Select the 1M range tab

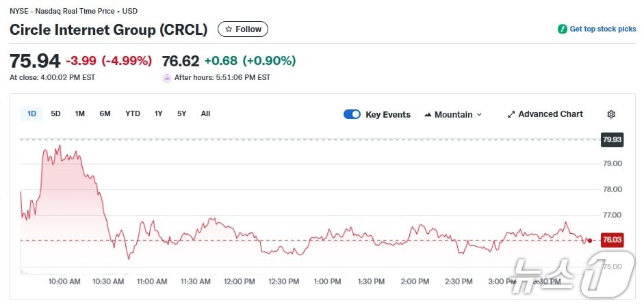[x=80, y=114]
